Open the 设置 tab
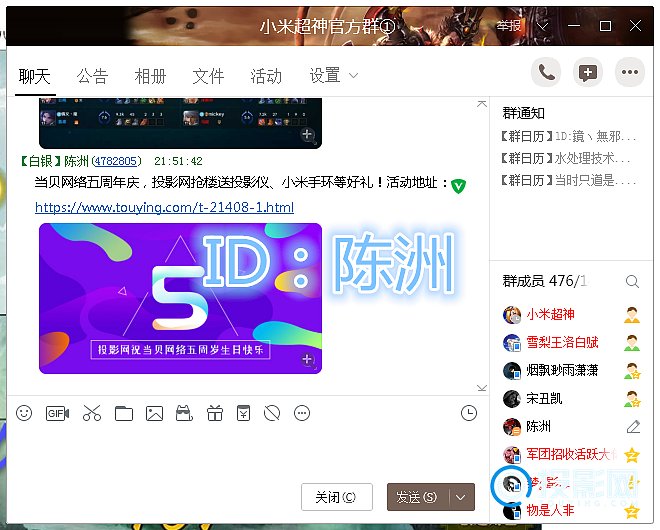Viewport: 660px width, 530px height. 325,76
